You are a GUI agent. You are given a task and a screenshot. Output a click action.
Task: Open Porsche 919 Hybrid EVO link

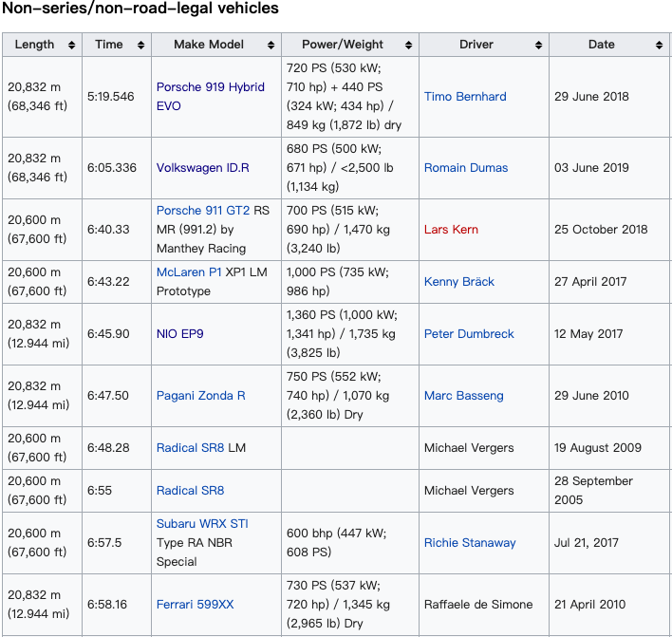pyautogui.click(x=211, y=97)
